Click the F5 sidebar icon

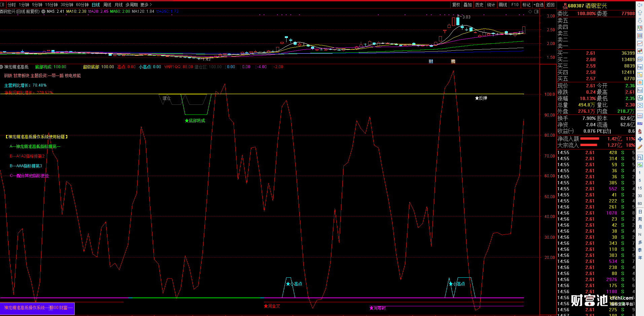click(x=640, y=157)
